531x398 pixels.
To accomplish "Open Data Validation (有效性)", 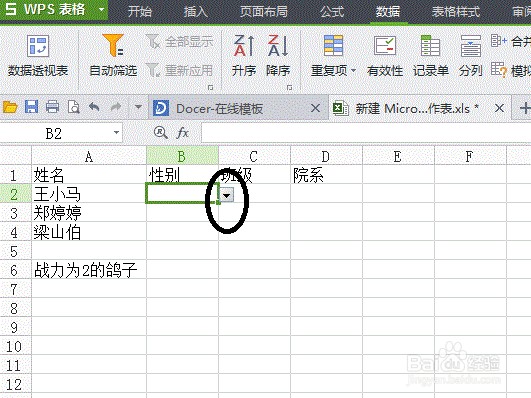I will (385, 56).
